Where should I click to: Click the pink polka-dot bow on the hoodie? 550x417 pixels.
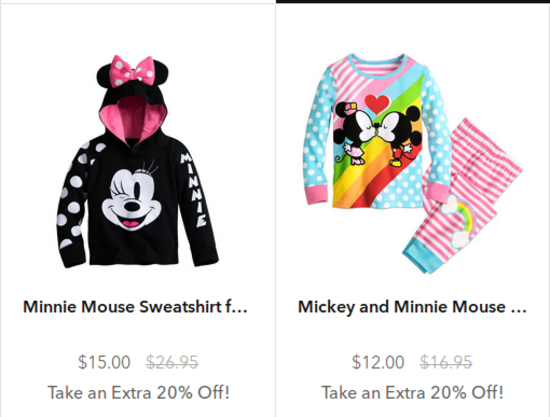132,71
